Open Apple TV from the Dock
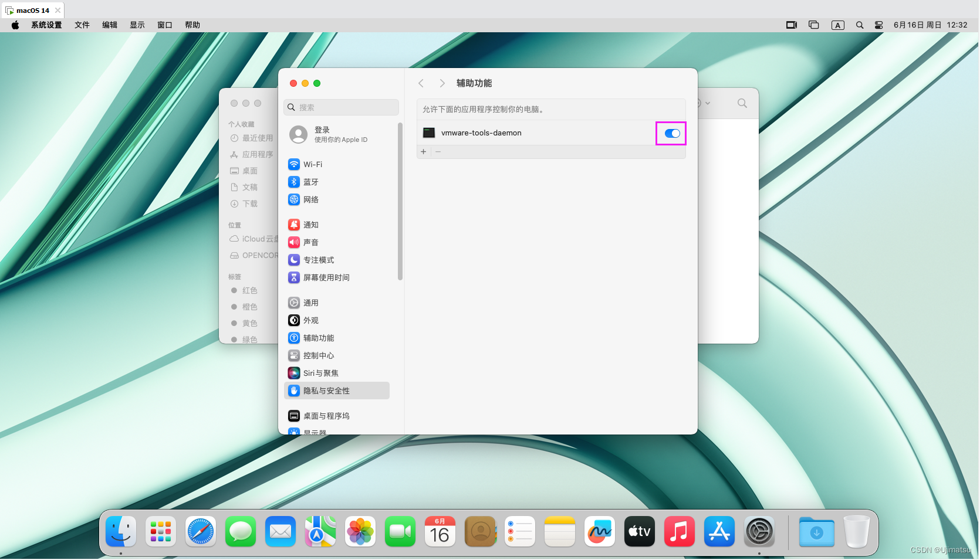This screenshot has height=560, width=980. [640, 532]
